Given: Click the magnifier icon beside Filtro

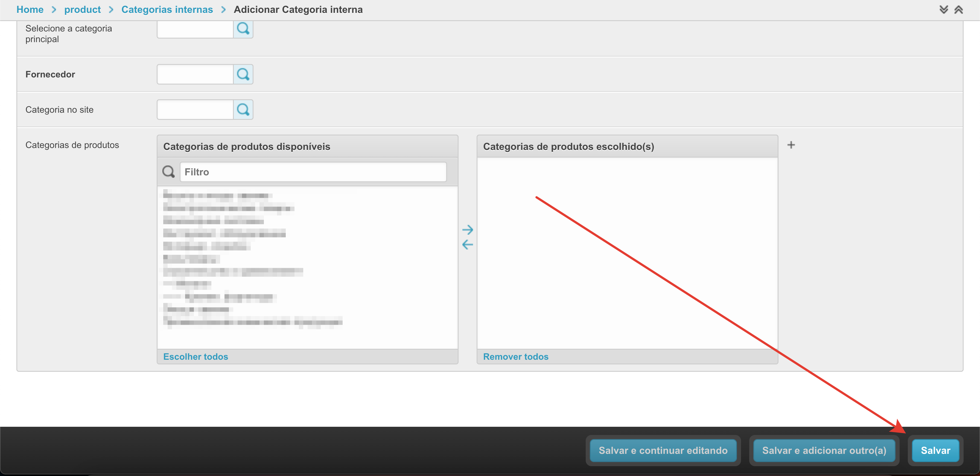Looking at the screenshot, I should click(168, 172).
